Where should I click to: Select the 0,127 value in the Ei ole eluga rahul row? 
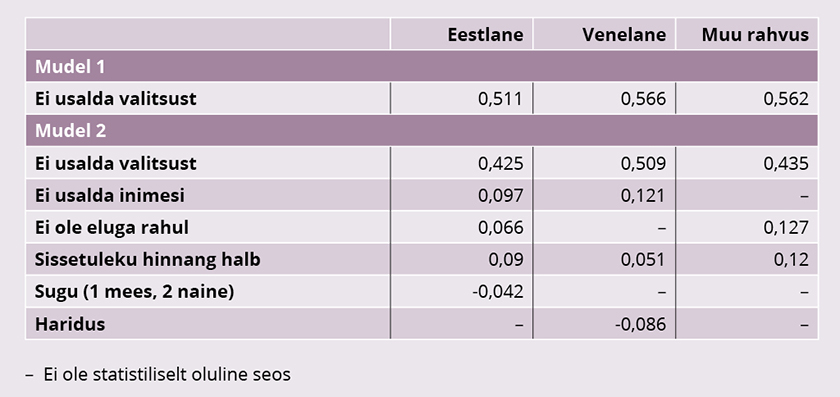coord(786,228)
